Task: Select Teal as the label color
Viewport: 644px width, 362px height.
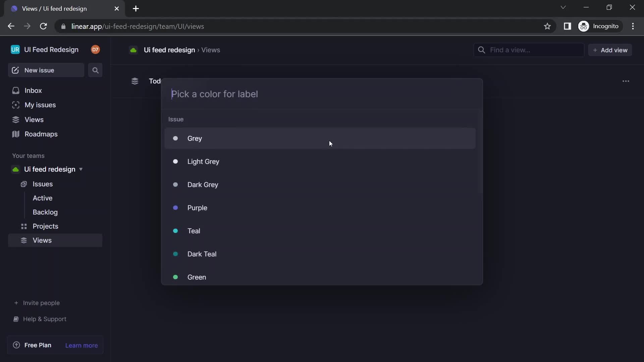Action: (x=193, y=231)
